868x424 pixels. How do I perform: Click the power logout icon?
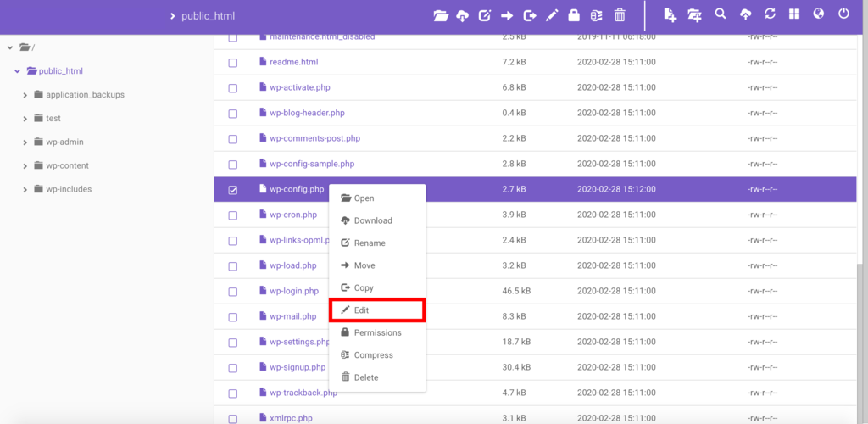(x=843, y=14)
